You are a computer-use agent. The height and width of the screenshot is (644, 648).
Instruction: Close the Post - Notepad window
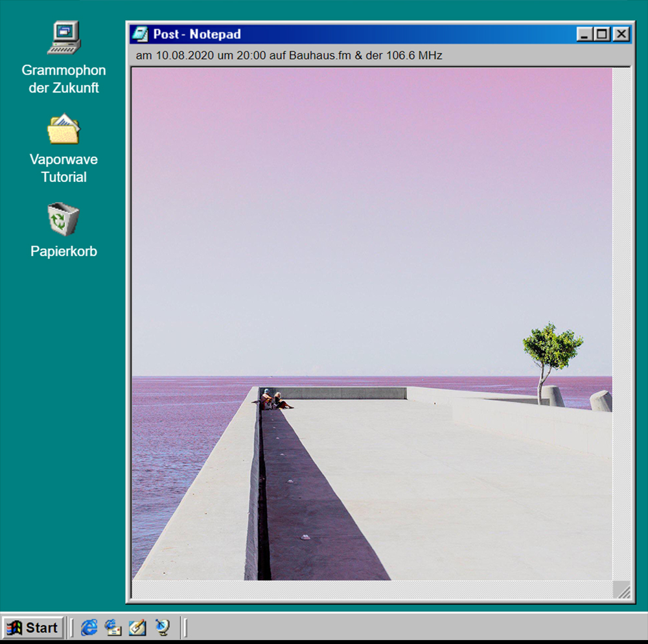click(621, 34)
